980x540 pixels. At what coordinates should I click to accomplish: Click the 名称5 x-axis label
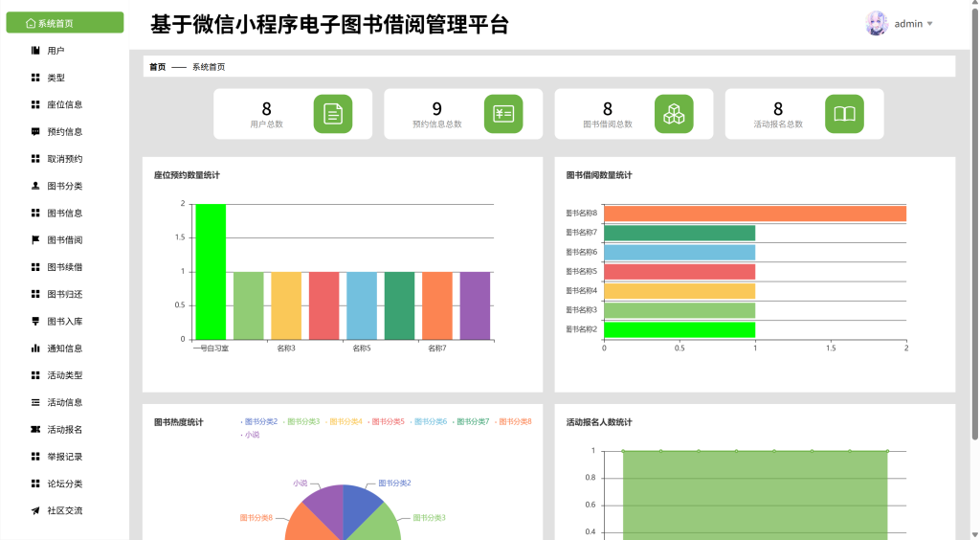(x=361, y=349)
